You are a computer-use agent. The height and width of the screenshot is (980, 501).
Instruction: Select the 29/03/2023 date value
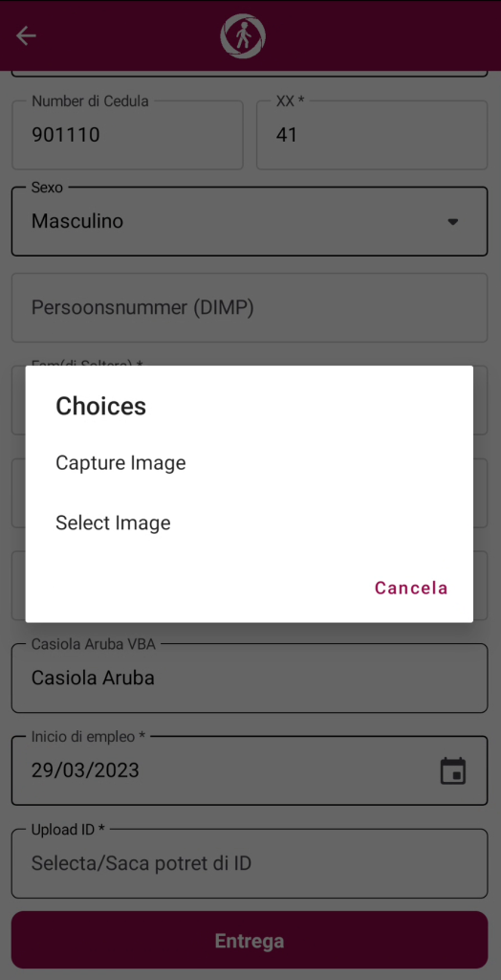(86, 770)
